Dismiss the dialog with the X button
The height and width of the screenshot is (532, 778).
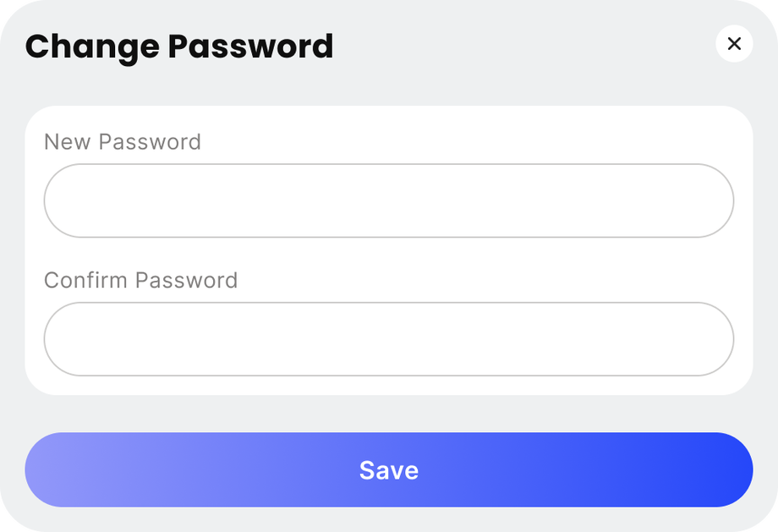pyautogui.click(x=733, y=44)
